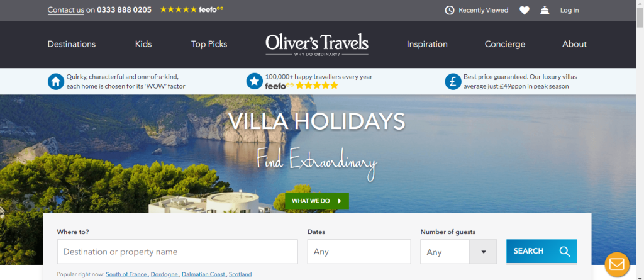This screenshot has height=280, width=644.
Task: Open Recently Viewed clock icon
Action: (x=449, y=10)
